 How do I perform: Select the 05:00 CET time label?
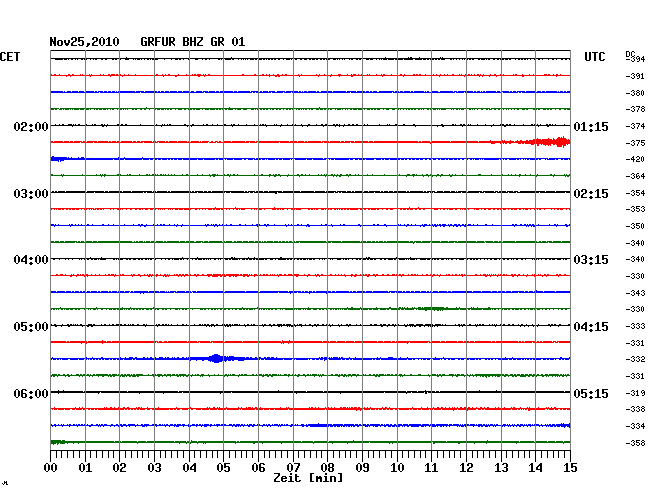[x=31, y=327]
